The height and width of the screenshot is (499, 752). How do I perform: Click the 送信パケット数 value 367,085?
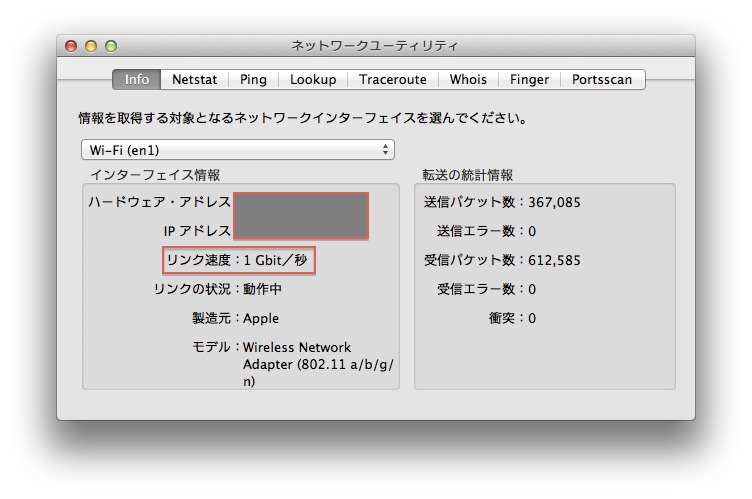click(x=554, y=202)
